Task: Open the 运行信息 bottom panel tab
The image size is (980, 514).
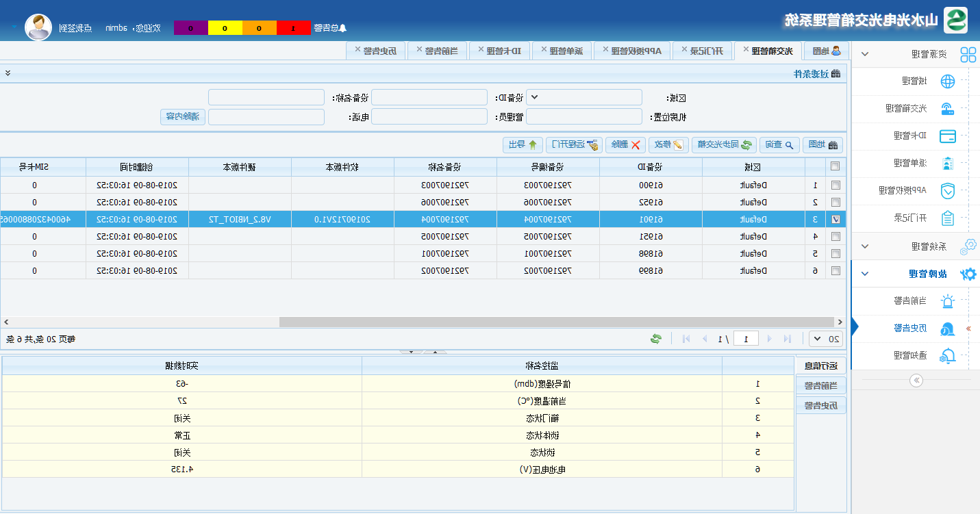Action: point(822,365)
